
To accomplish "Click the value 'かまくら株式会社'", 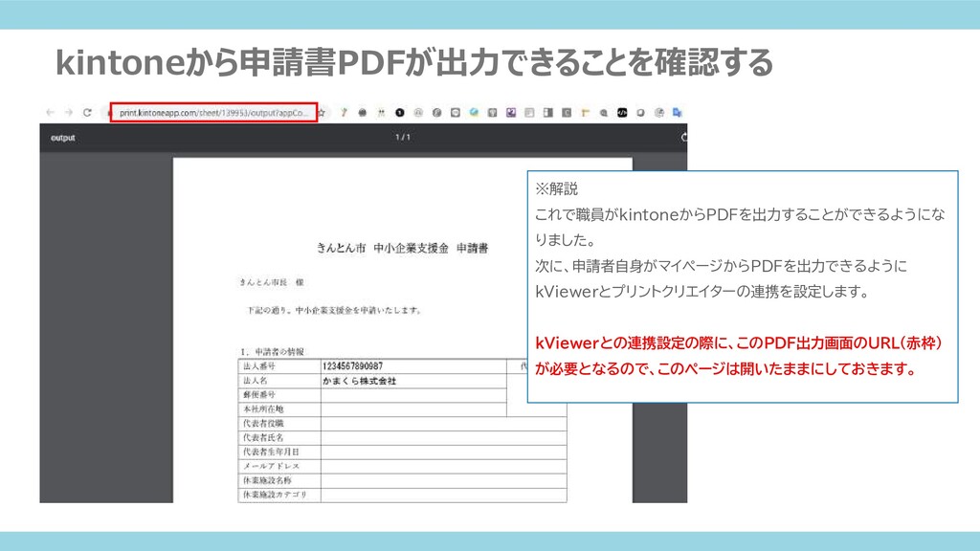I will (360, 381).
